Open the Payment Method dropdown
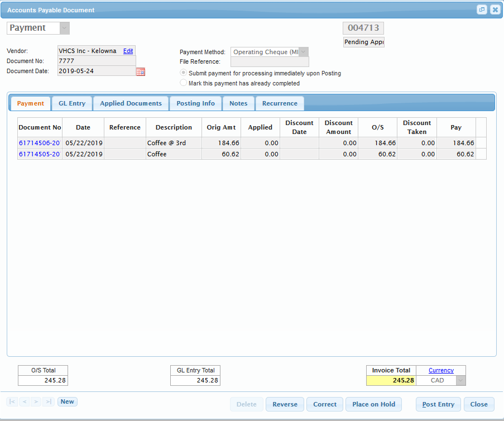Image resolution: width=504 pixels, height=421 pixels. click(x=304, y=52)
